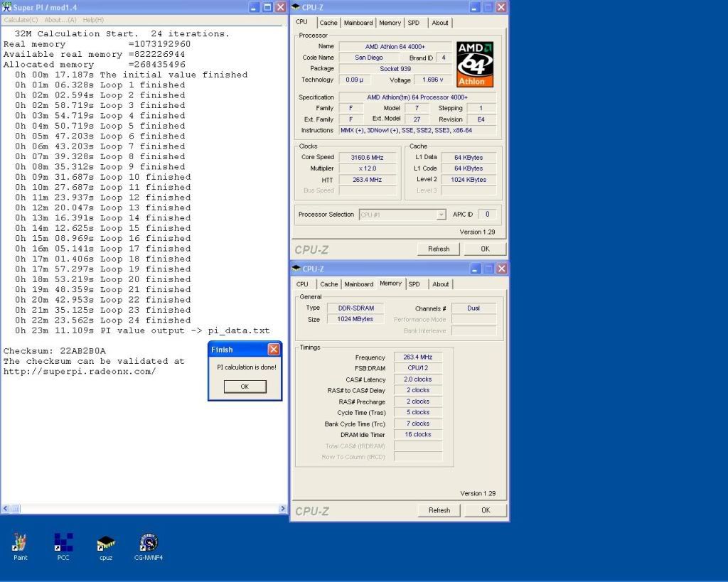Image resolution: width=728 pixels, height=582 pixels.
Task: Click the memory Type value DDR-SDRAM
Action: point(355,308)
